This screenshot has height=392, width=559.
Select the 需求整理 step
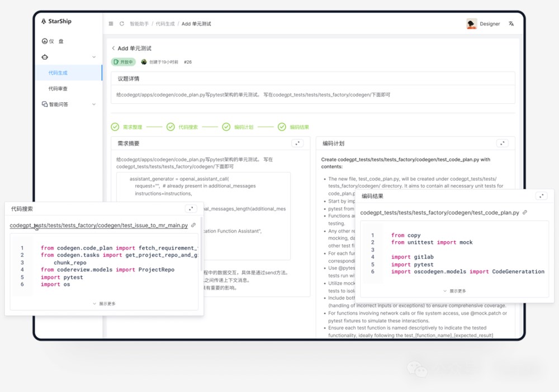coord(132,127)
